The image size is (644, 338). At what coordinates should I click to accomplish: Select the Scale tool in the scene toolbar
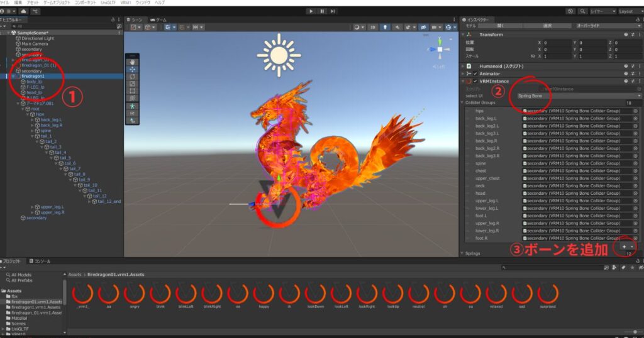point(132,84)
